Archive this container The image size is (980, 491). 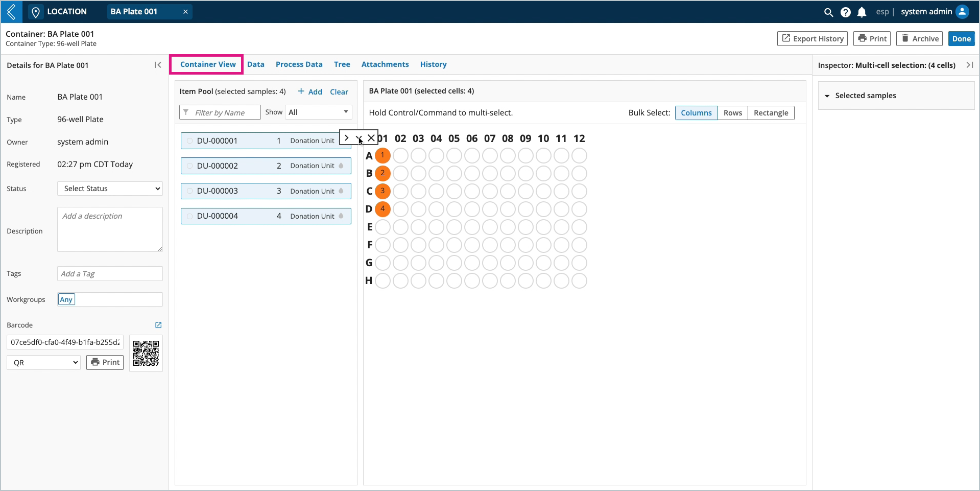pyautogui.click(x=920, y=38)
